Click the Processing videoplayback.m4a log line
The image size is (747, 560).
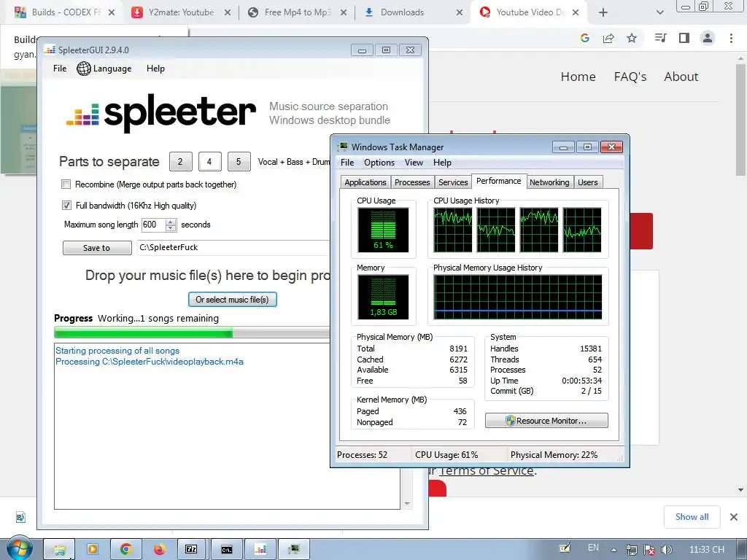150,362
